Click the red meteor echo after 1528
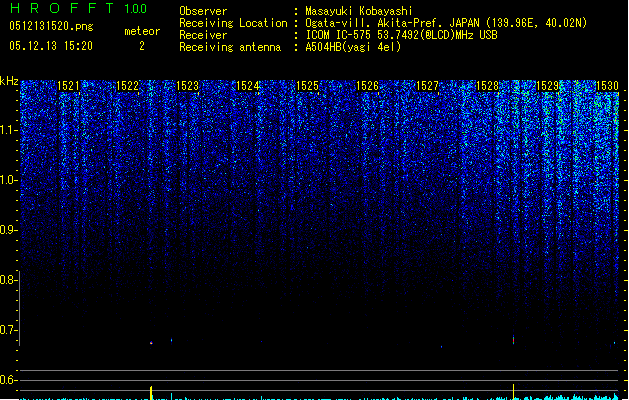Screen dimensions: 629x400 pyautogui.click(x=513, y=340)
